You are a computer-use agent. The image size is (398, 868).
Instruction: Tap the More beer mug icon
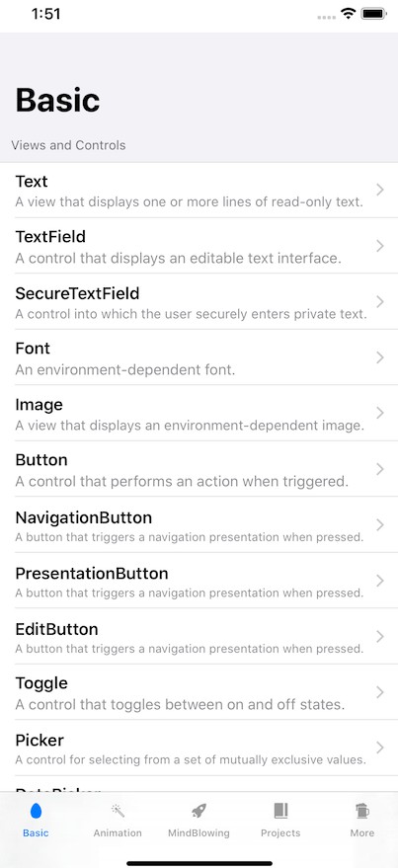pyautogui.click(x=362, y=811)
